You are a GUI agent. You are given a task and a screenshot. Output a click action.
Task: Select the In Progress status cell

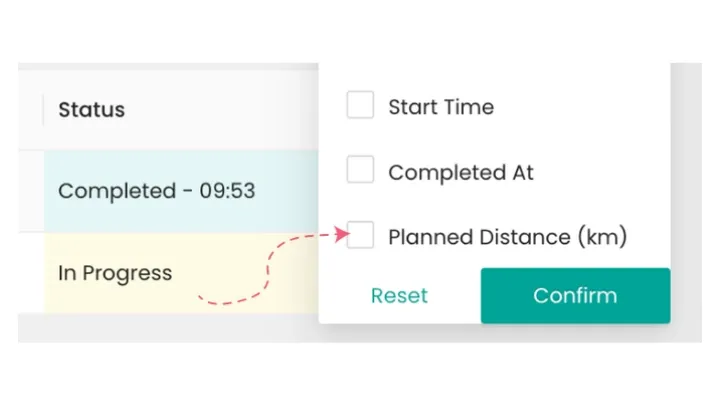pos(181,273)
